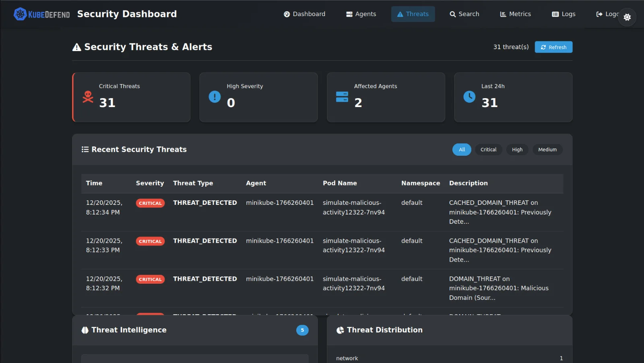Click the exclamation icon in High Severity
Image resolution: width=644 pixels, height=363 pixels.
(215, 97)
